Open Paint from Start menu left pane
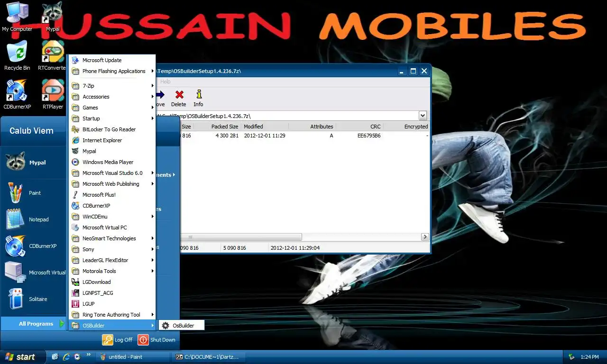This screenshot has width=607, height=364. click(33, 193)
